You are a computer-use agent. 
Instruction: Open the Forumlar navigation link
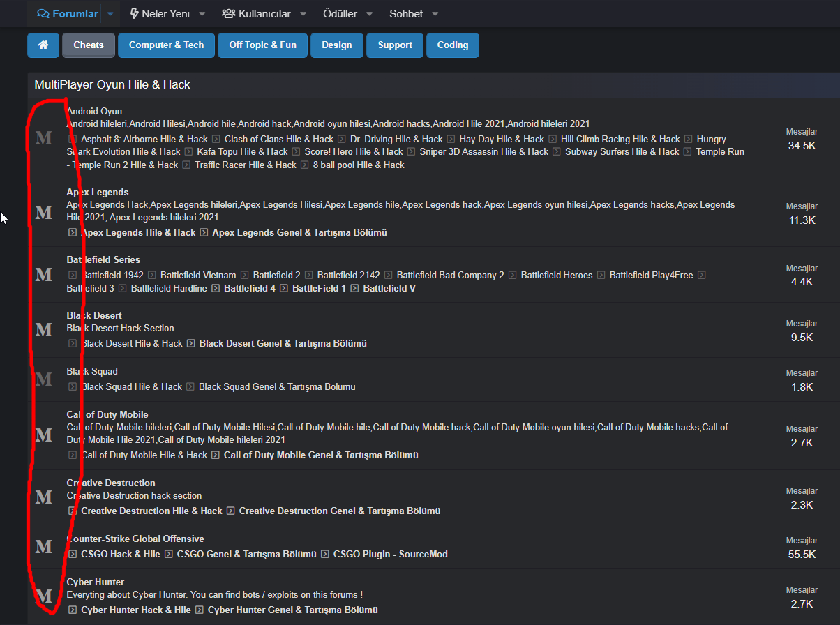point(68,13)
